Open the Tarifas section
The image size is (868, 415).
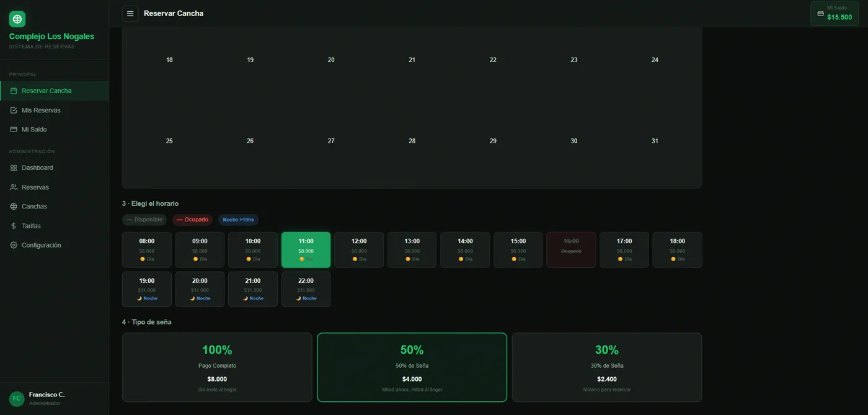pyautogui.click(x=55, y=226)
